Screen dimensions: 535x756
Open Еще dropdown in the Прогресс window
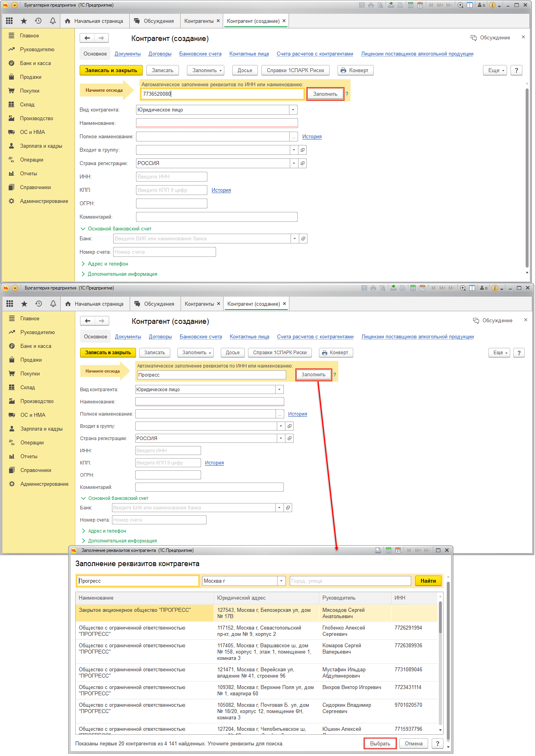[x=499, y=353]
